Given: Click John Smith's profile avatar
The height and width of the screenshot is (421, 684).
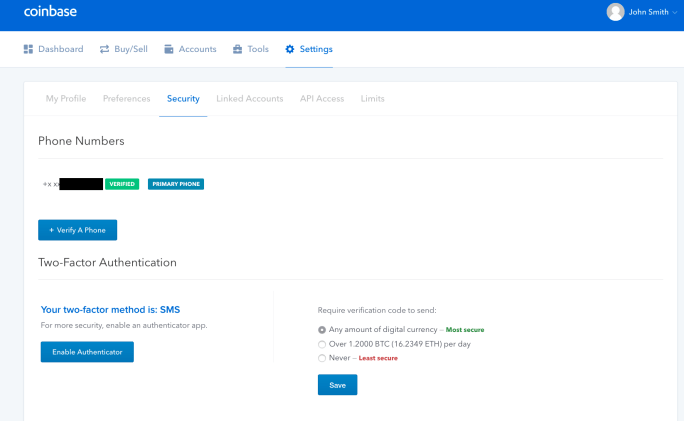Looking at the screenshot, I should pyautogui.click(x=615, y=12).
